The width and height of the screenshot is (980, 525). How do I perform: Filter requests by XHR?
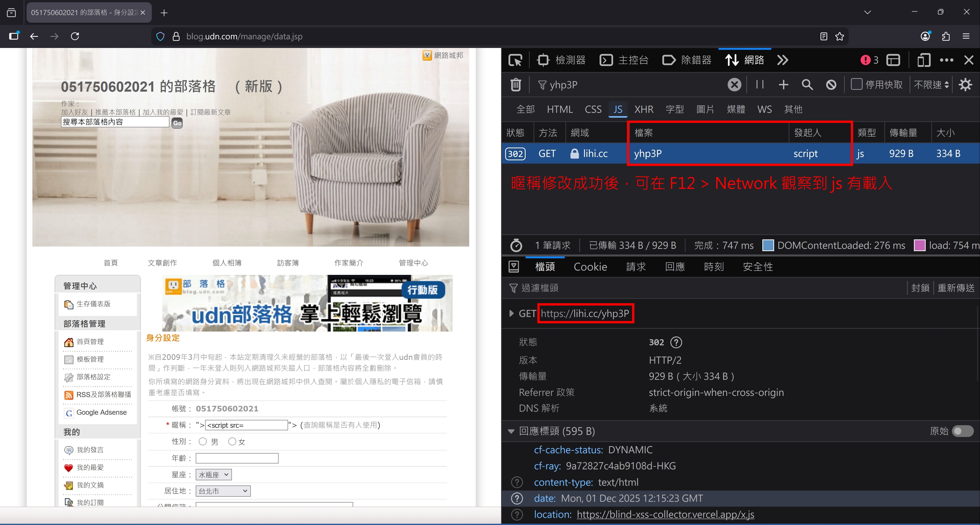point(644,109)
